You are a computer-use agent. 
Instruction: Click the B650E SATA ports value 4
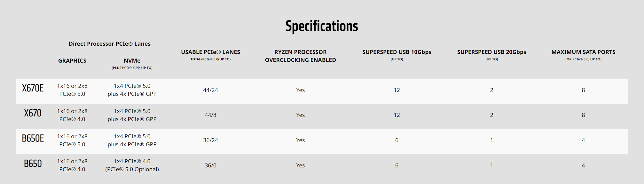583,140
